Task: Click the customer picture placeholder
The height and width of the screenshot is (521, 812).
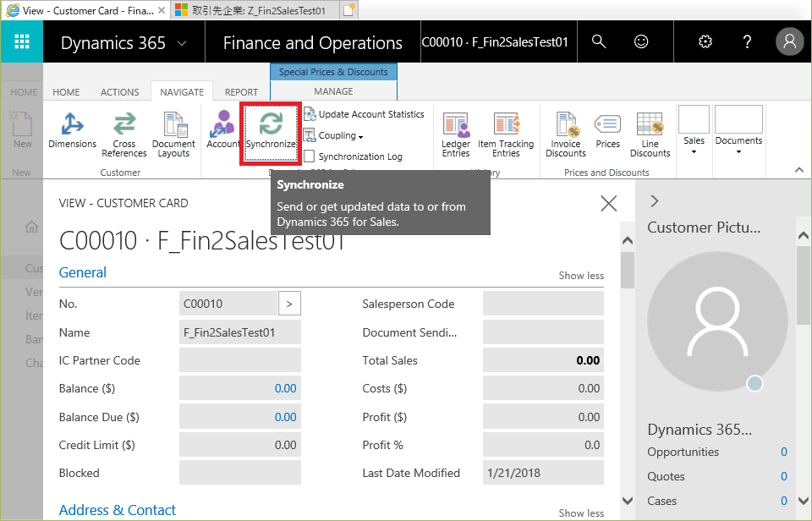Action: click(718, 321)
